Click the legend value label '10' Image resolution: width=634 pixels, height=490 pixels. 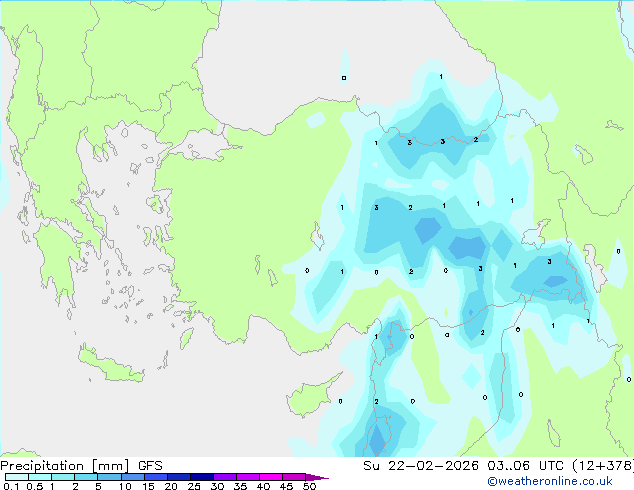tap(125, 486)
